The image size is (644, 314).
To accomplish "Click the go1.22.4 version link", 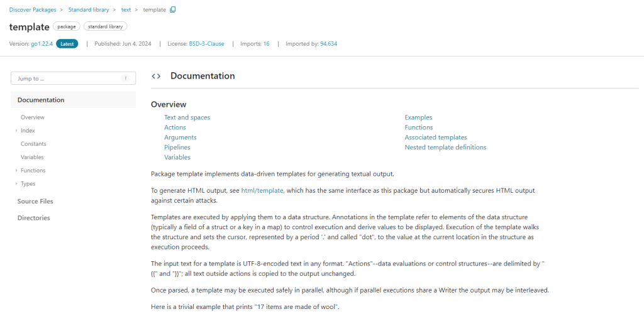I will 42,44.
